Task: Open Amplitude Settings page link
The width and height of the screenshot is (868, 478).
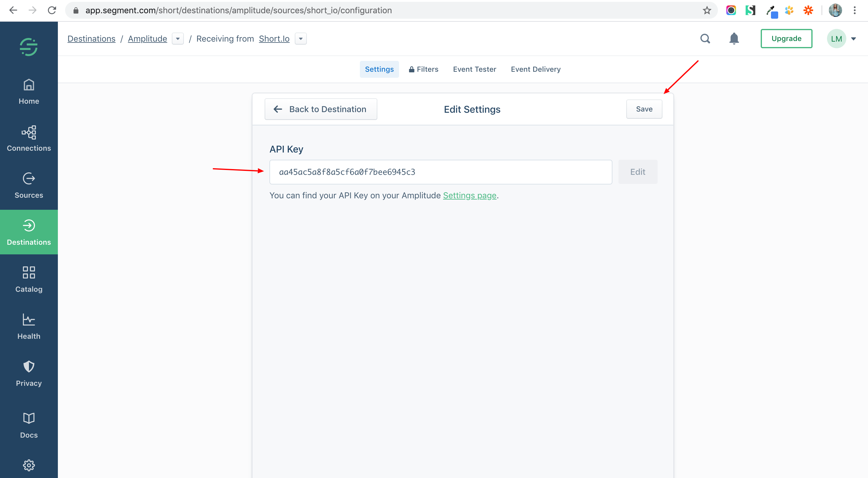Action: point(469,195)
